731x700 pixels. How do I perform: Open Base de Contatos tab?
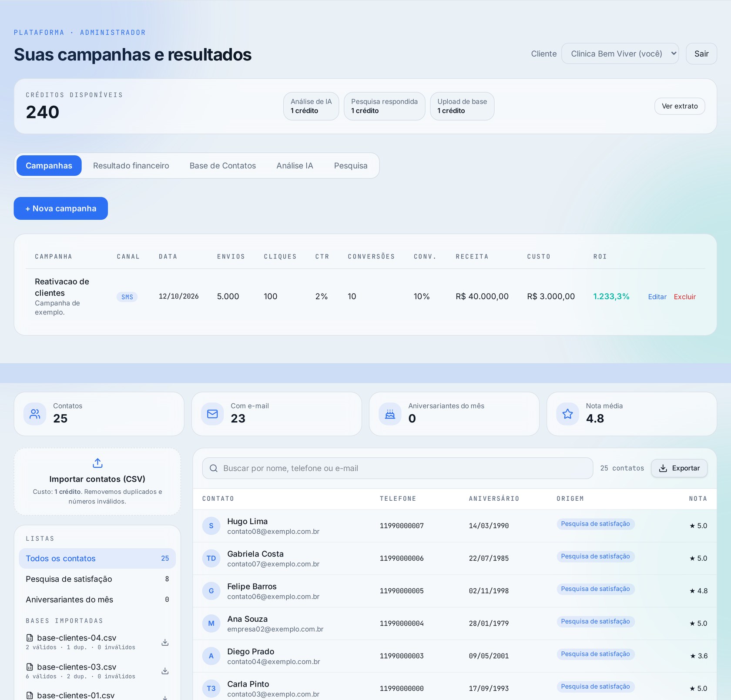[x=223, y=165]
